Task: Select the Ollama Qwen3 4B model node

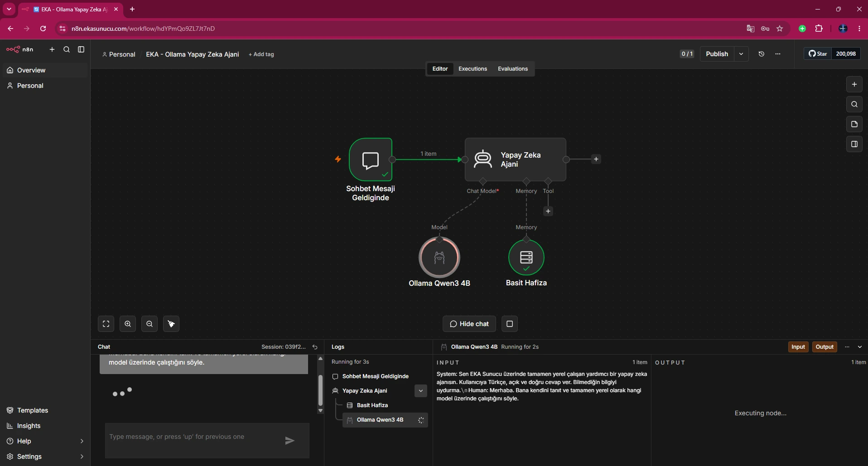Action: [x=439, y=257]
